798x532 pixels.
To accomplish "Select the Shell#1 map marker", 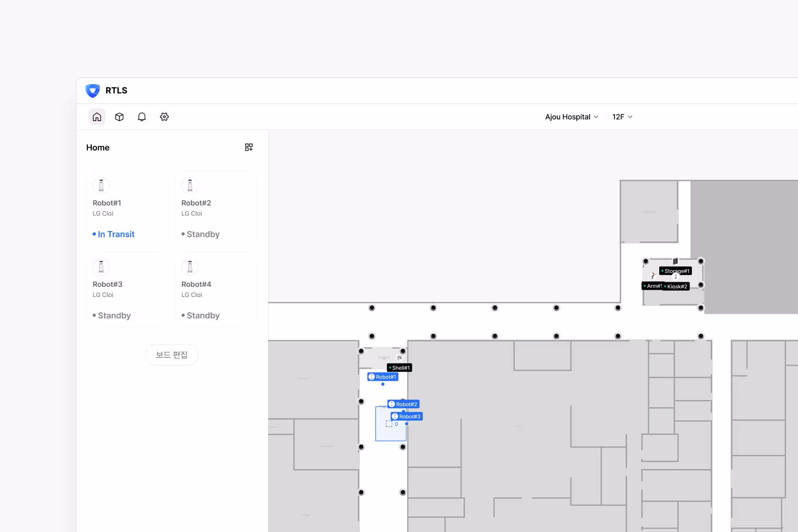I will click(399, 368).
